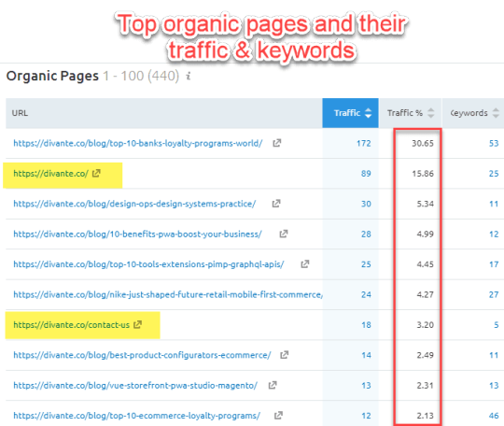
Task: Click keywords count 25 in homepage row
Action: 494,174
